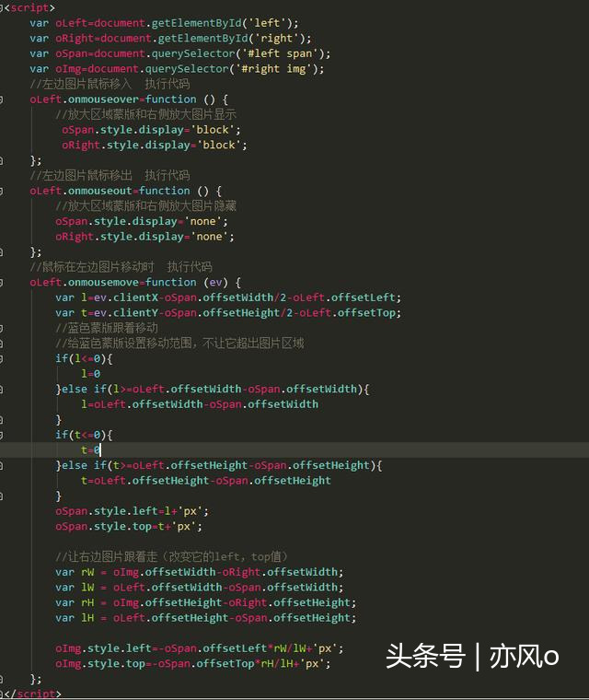
Task: Click the oSpan.style.display='block' line
Action: point(151,130)
